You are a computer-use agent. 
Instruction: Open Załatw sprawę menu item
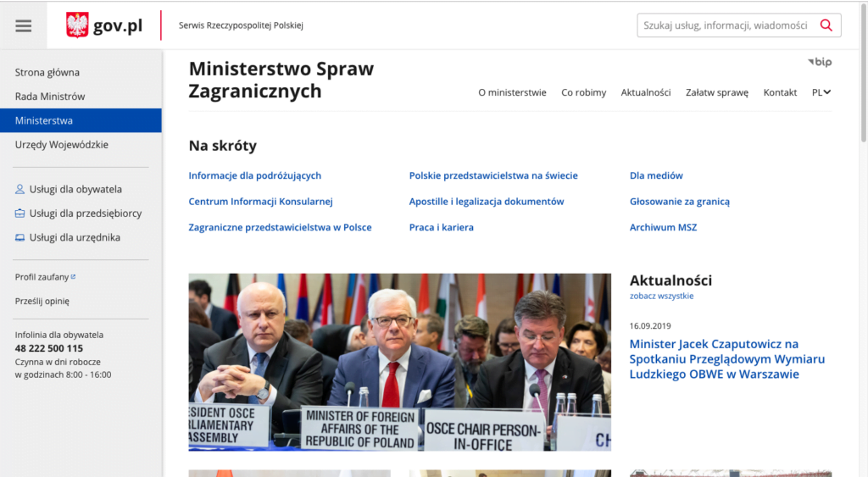pos(717,92)
